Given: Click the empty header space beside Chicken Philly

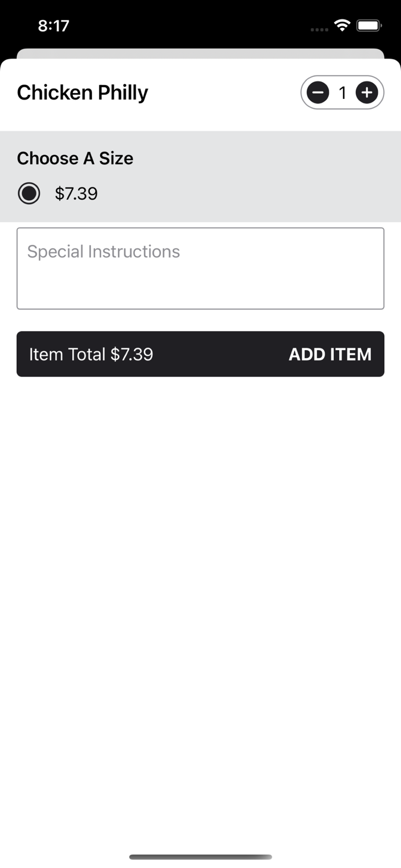Looking at the screenshot, I should (226, 93).
